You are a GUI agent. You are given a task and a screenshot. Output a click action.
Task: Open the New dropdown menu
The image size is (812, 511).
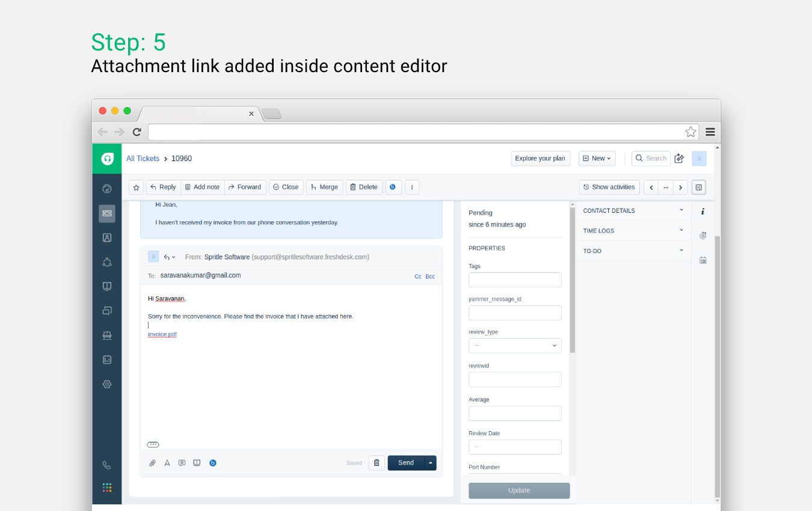point(597,159)
